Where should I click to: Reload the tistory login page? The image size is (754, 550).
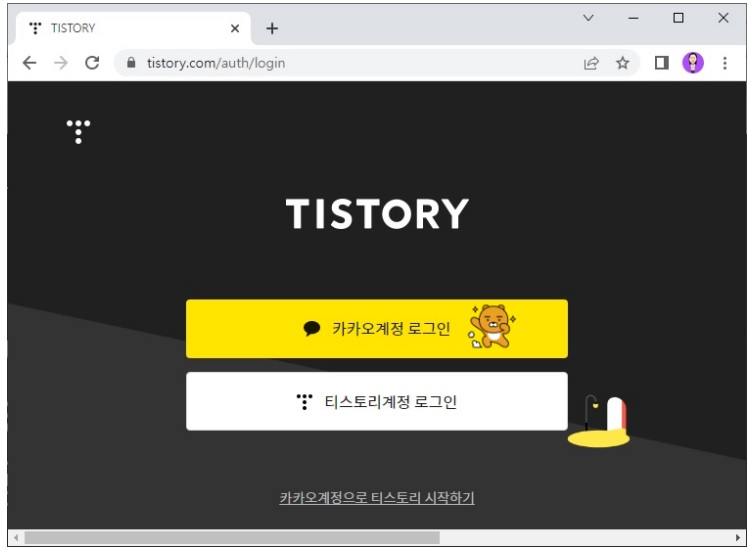point(92,63)
